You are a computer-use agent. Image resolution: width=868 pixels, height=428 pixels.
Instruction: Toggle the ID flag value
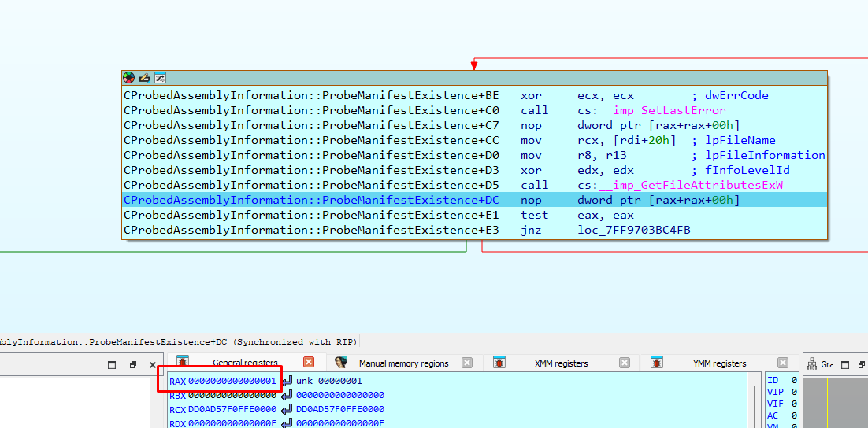click(794, 381)
